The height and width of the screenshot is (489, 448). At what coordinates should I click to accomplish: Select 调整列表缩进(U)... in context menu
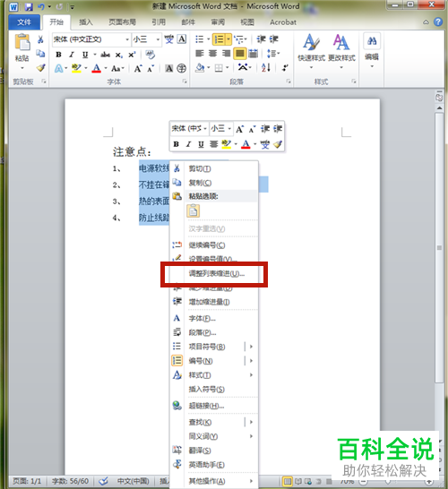214,274
